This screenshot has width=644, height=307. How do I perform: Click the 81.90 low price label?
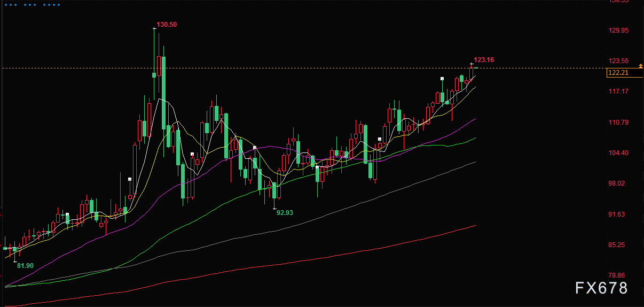[x=25, y=265]
